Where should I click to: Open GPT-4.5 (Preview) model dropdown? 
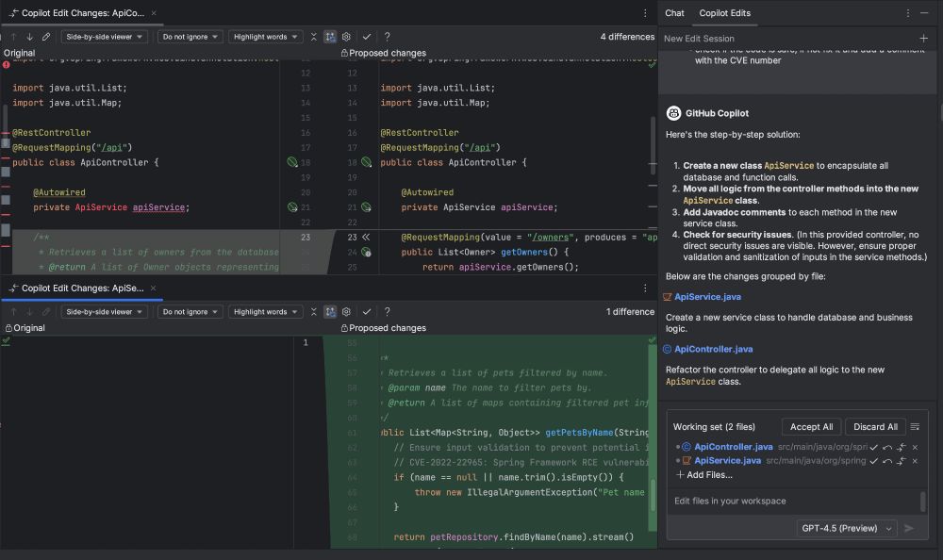[847, 528]
